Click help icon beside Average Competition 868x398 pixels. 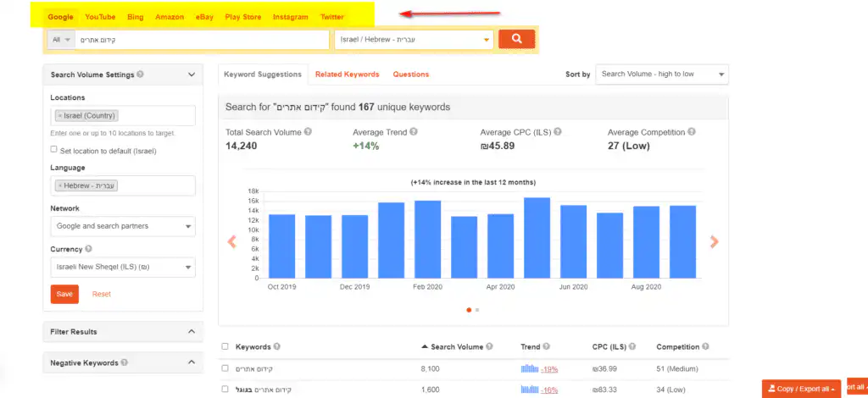tap(692, 132)
